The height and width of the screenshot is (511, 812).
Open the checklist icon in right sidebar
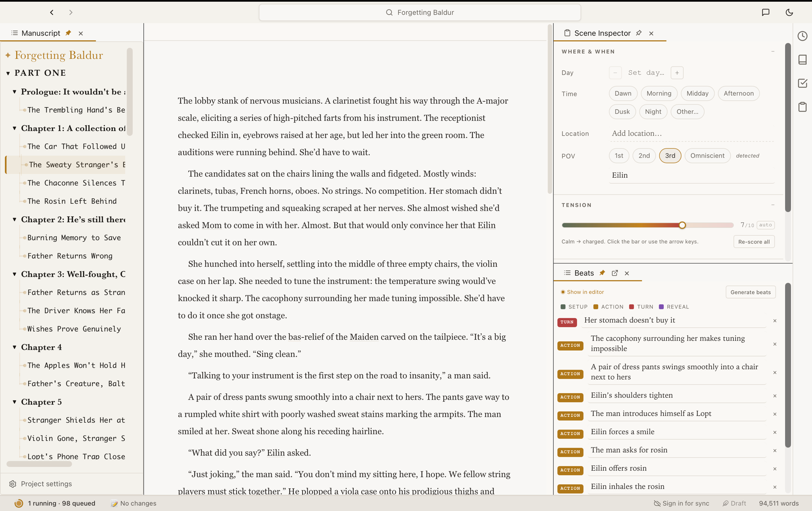[802, 83]
